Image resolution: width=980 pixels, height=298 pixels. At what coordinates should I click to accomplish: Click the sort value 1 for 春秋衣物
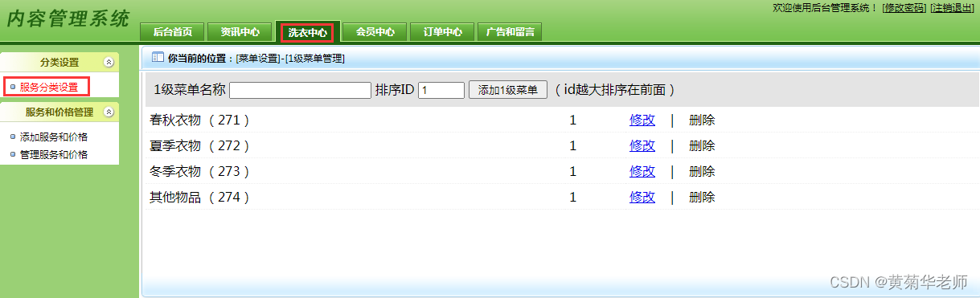(x=573, y=120)
